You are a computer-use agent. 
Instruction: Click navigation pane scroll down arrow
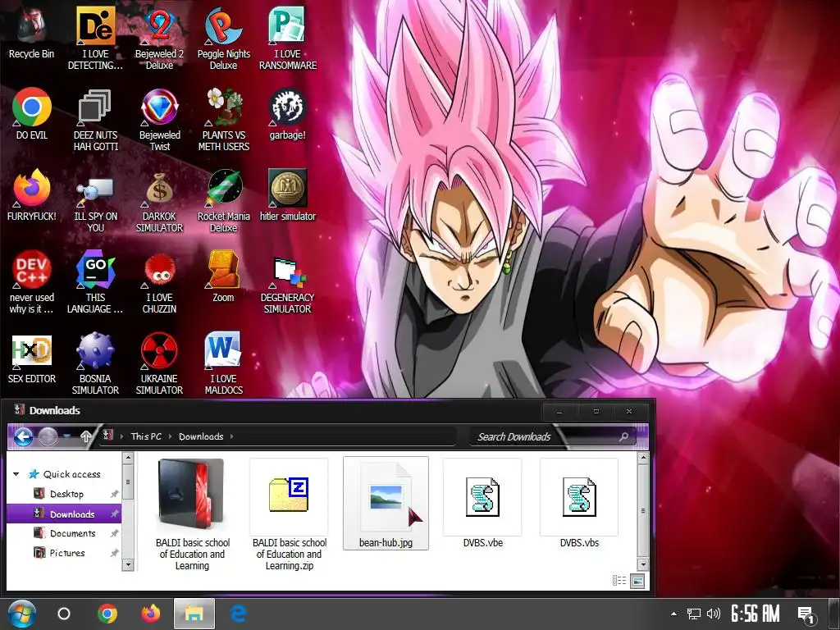tap(127, 564)
